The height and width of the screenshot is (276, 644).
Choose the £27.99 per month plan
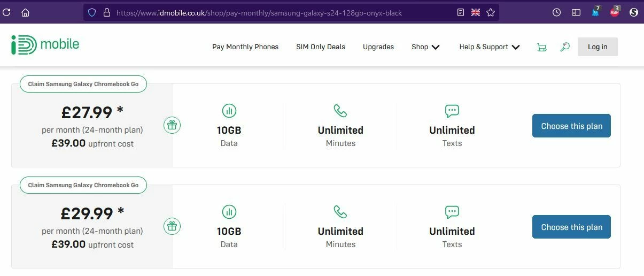(x=571, y=126)
